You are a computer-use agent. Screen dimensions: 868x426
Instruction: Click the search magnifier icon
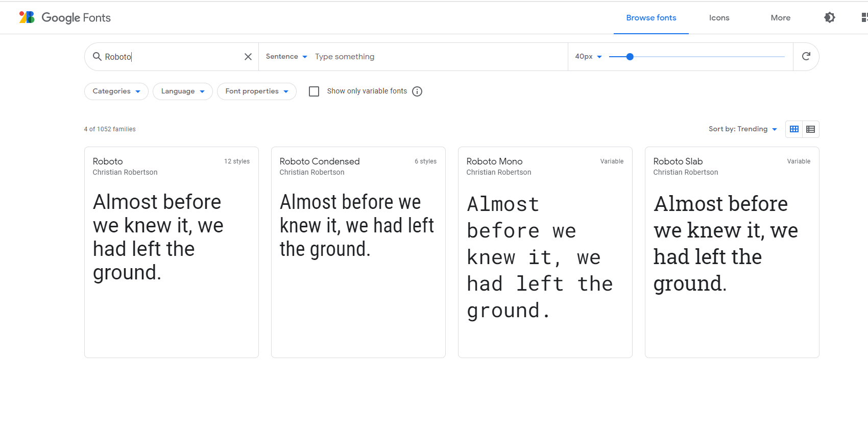click(x=97, y=56)
